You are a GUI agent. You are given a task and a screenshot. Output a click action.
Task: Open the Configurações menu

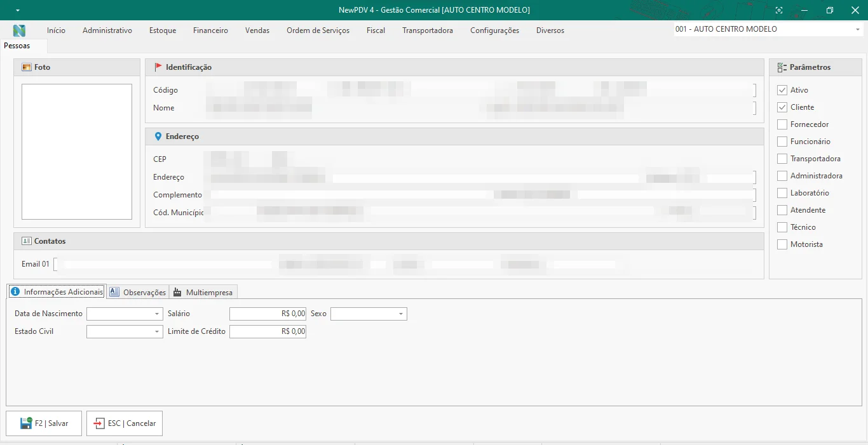click(494, 30)
